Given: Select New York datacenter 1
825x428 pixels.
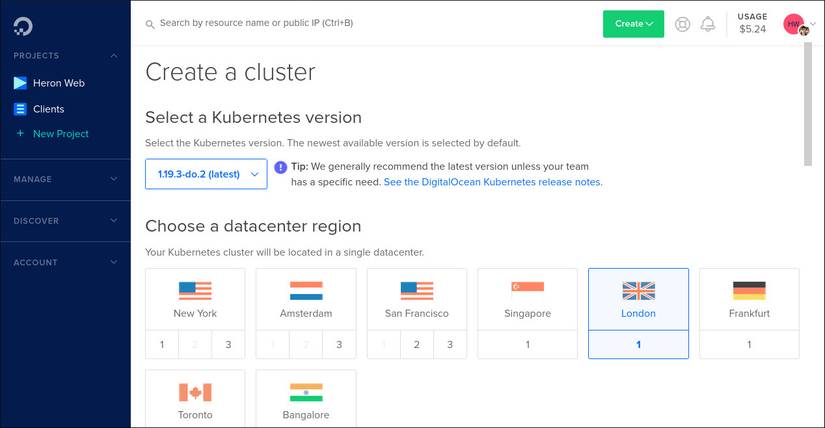Looking at the screenshot, I should (x=162, y=344).
